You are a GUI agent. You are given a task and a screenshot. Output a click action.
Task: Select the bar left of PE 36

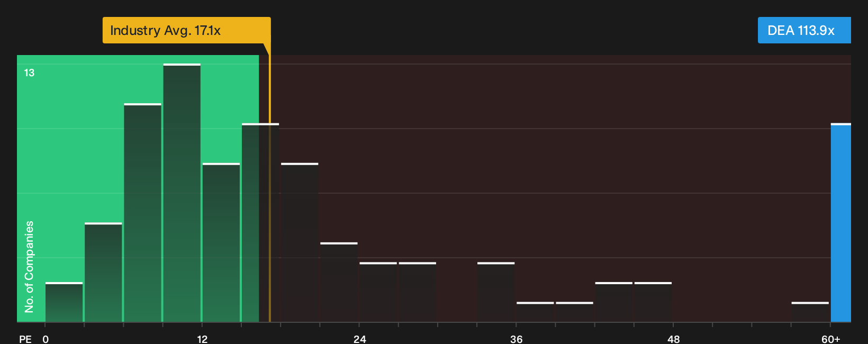496,292
